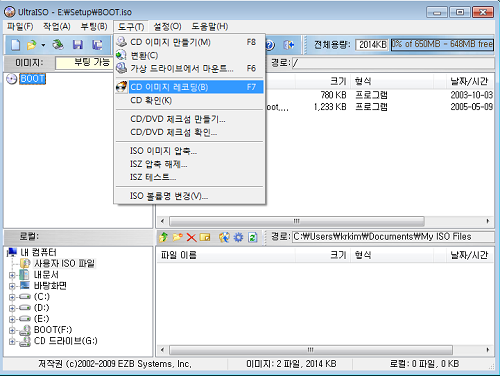Open the 부팅(B) menu

[94, 26]
